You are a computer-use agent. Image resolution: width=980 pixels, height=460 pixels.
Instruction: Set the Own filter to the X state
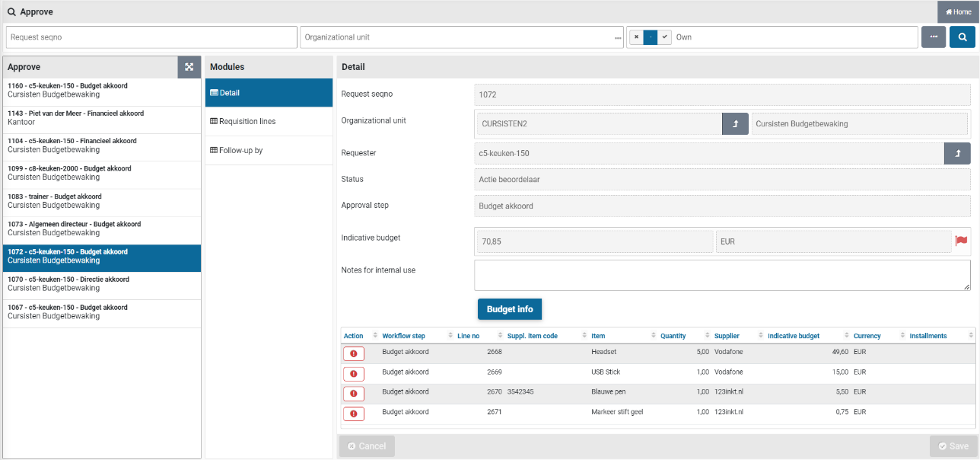(x=636, y=37)
